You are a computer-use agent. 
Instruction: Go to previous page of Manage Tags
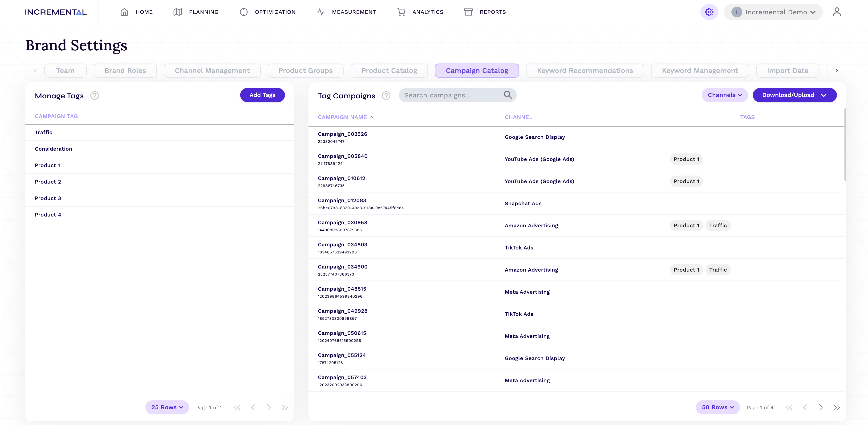(253, 408)
